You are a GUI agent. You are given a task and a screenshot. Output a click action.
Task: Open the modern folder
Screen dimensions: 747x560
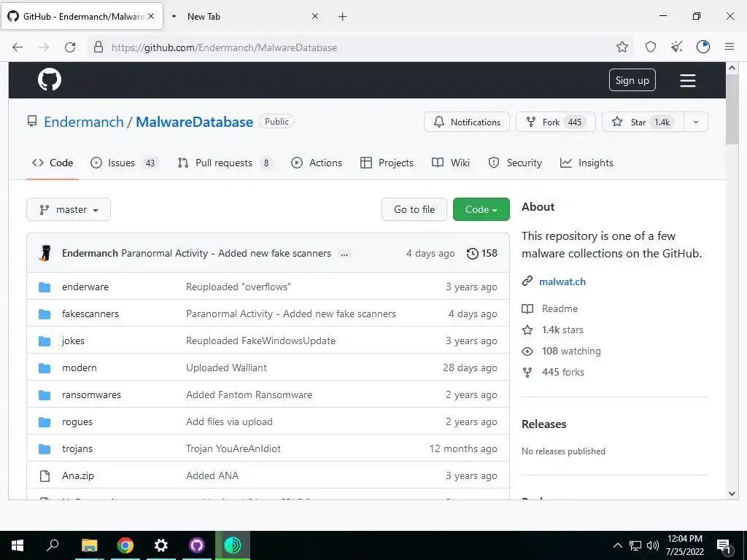pos(79,367)
